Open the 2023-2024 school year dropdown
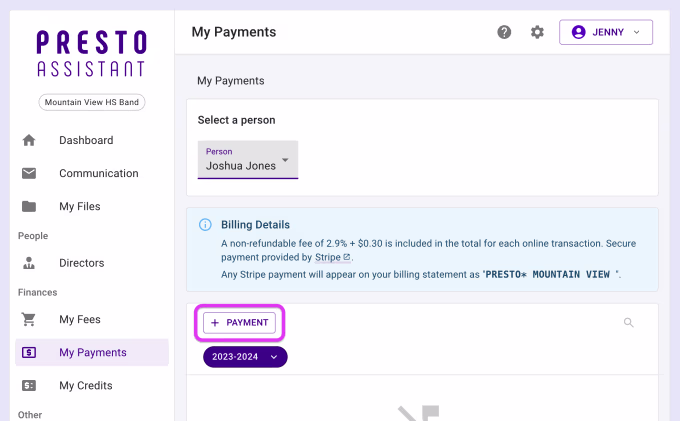 point(245,357)
